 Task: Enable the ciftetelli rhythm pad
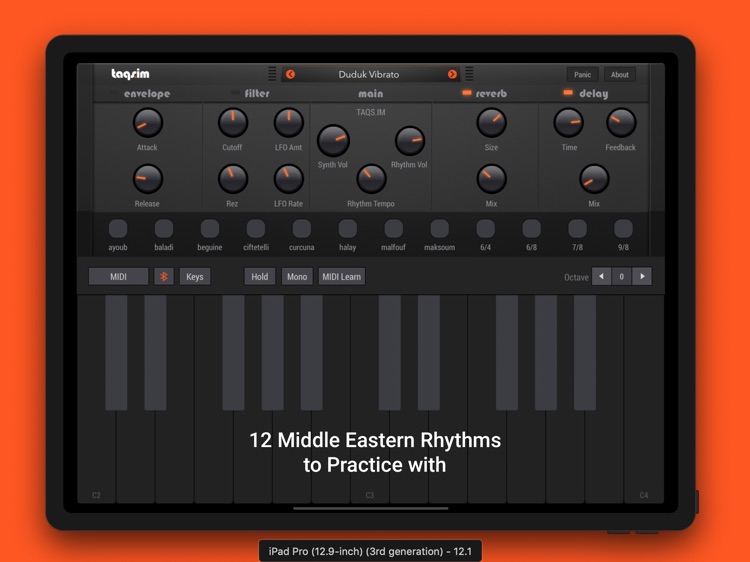coord(255,229)
